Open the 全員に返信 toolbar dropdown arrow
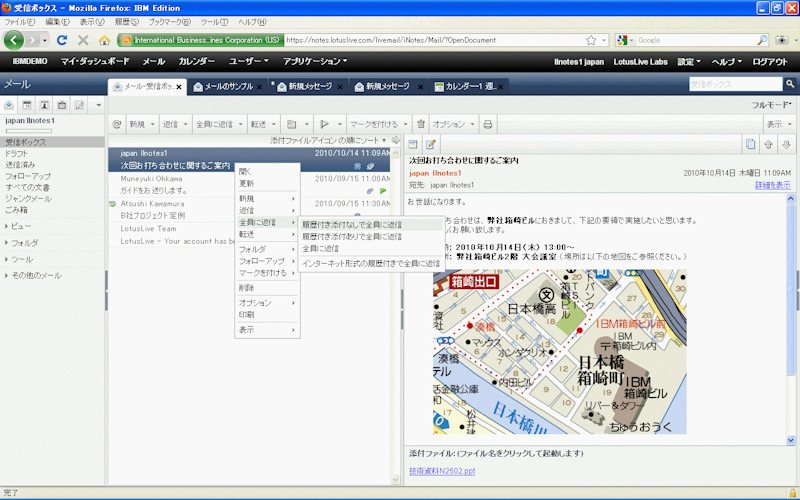 pos(240,124)
